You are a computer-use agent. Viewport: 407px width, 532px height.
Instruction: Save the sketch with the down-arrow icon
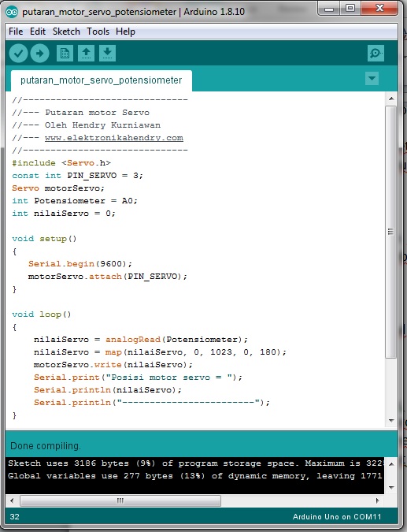107,54
